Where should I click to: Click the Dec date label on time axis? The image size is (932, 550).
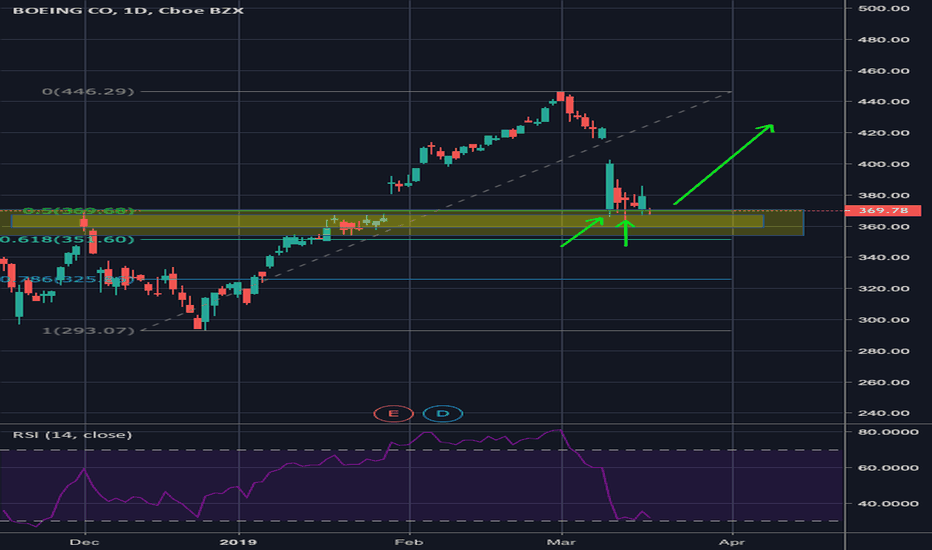(x=84, y=542)
